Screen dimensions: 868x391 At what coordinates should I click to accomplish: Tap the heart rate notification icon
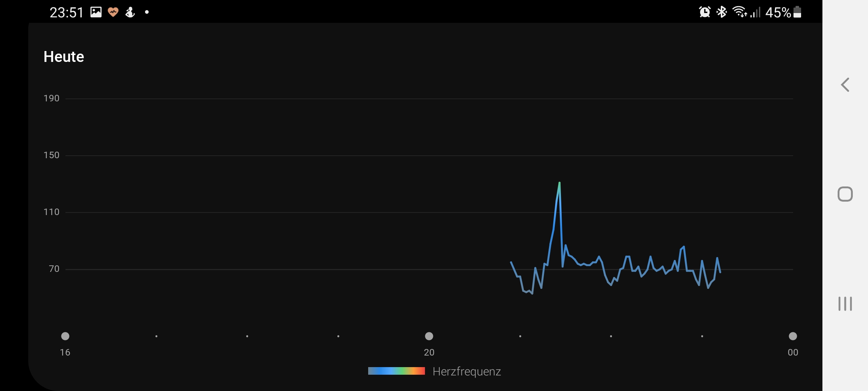point(113,12)
